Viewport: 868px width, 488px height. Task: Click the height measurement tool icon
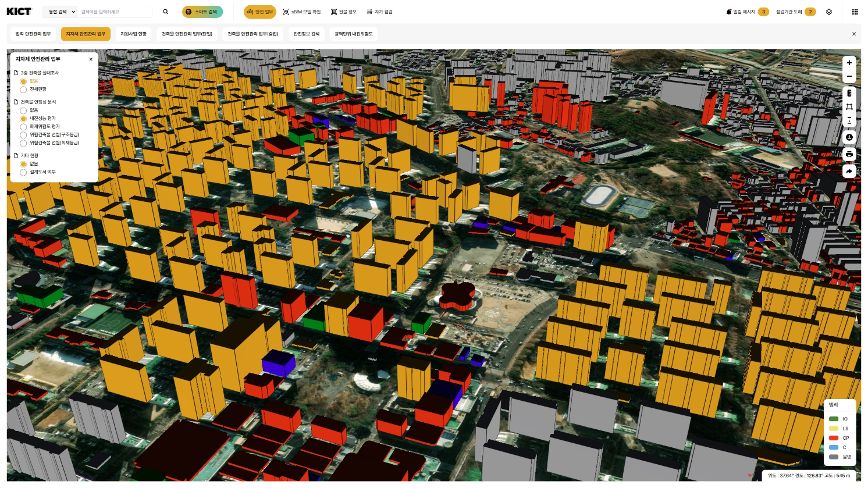click(x=849, y=120)
